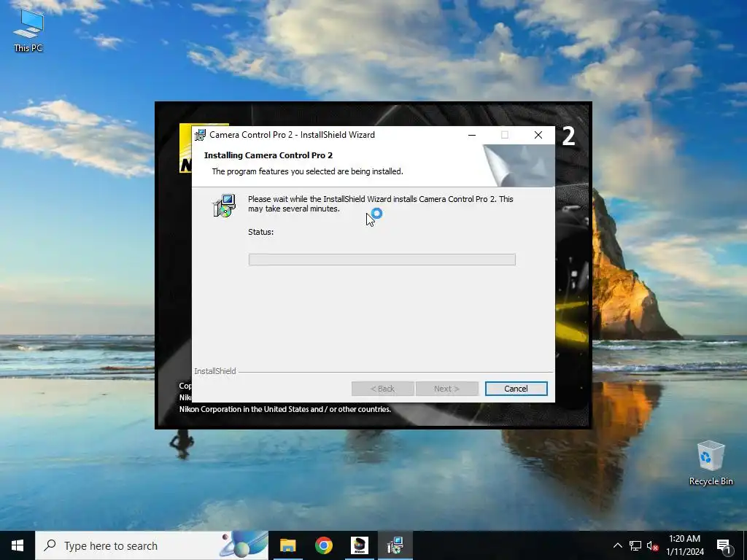The image size is (747, 560).
Task: Open the network status tray icon
Action: (x=635, y=545)
